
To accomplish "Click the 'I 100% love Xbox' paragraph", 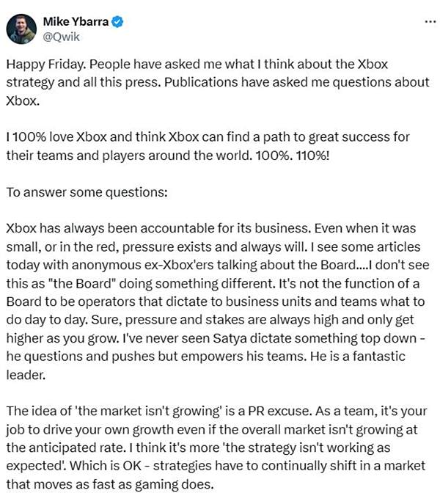I will pos(208,146).
